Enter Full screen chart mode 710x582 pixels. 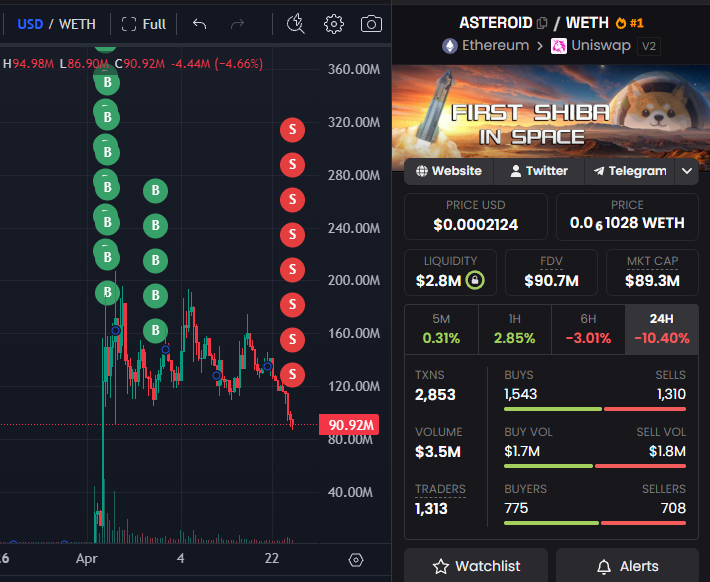[144, 24]
